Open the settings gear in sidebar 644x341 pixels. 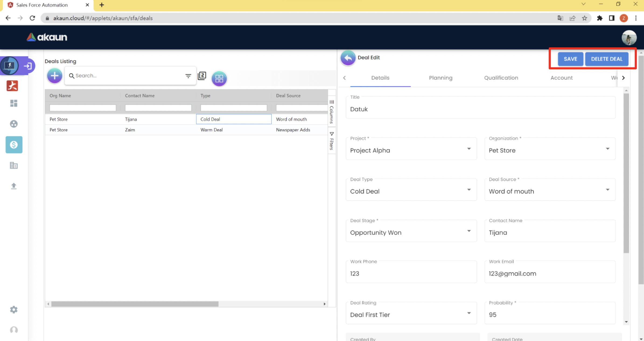(x=14, y=310)
